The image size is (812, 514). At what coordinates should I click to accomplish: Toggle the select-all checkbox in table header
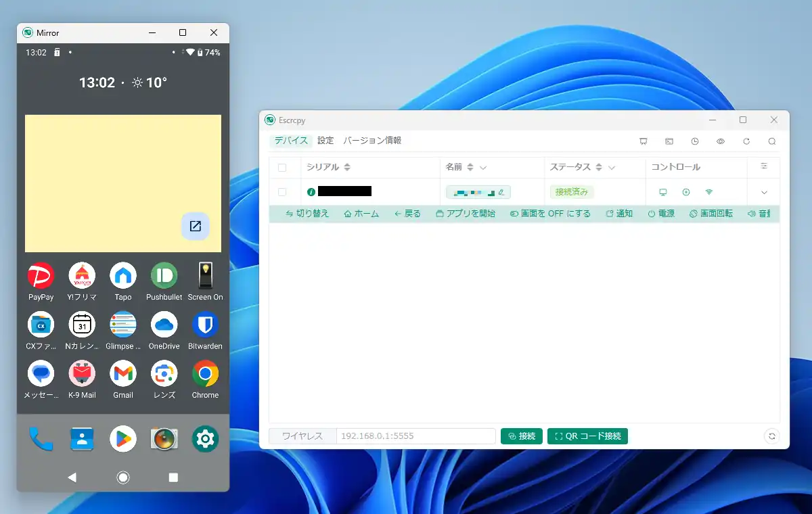point(282,168)
